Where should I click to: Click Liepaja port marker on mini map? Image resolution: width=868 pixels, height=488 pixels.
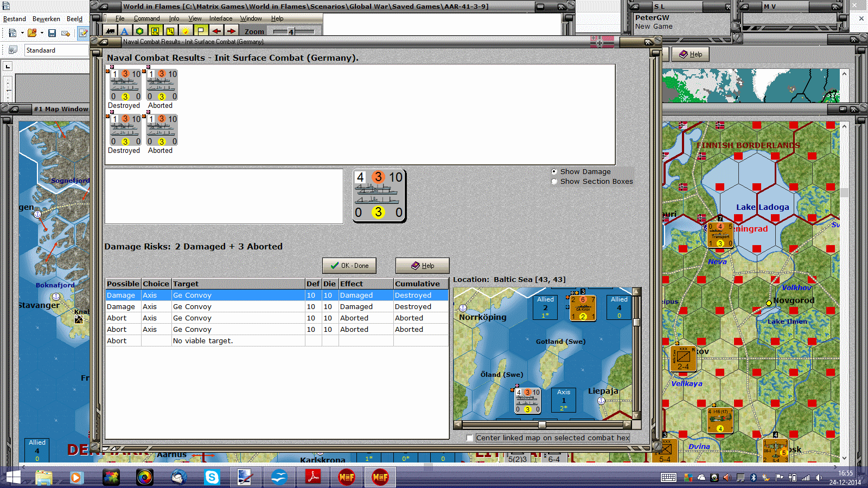click(x=601, y=401)
